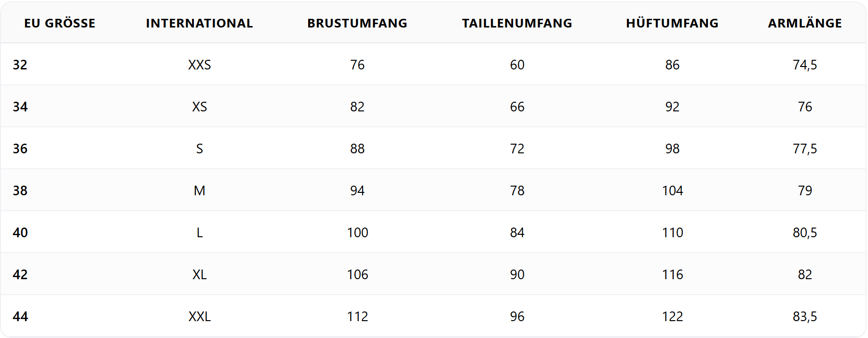Click the XL international size cell

tap(199, 274)
